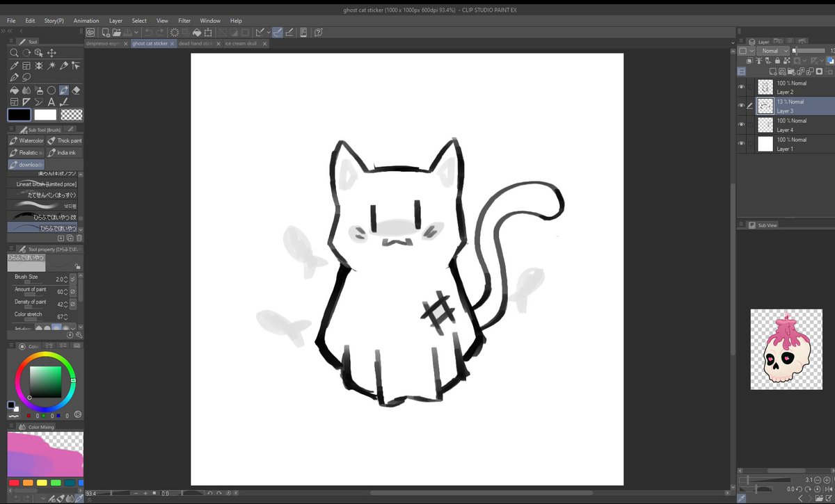
Task: Open the Tool property palette menu icon
Action: 11,247
